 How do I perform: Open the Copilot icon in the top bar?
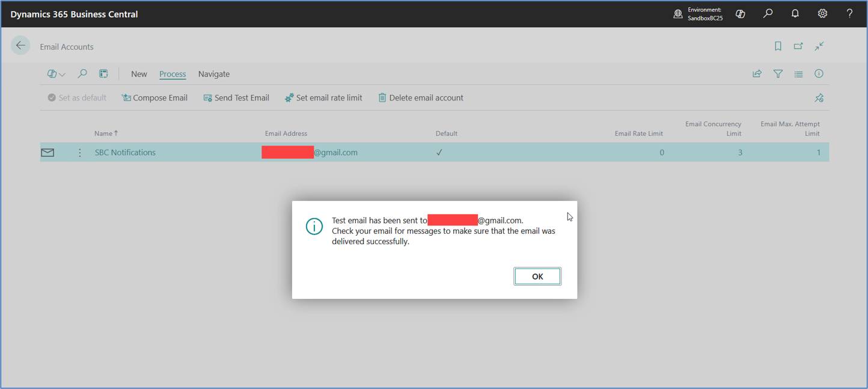[741, 14]
